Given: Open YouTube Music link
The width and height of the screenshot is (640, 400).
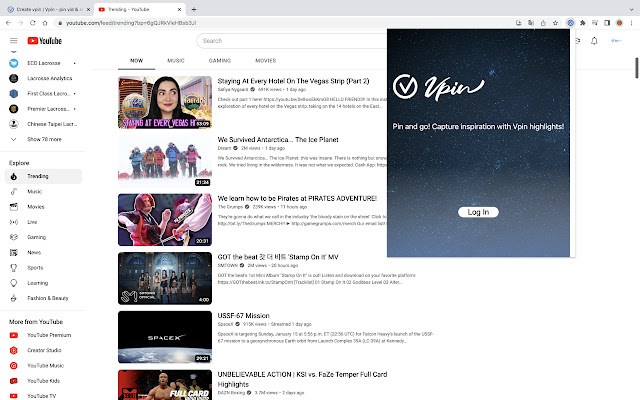Looking at the screenshot, I should coord(44,366).
